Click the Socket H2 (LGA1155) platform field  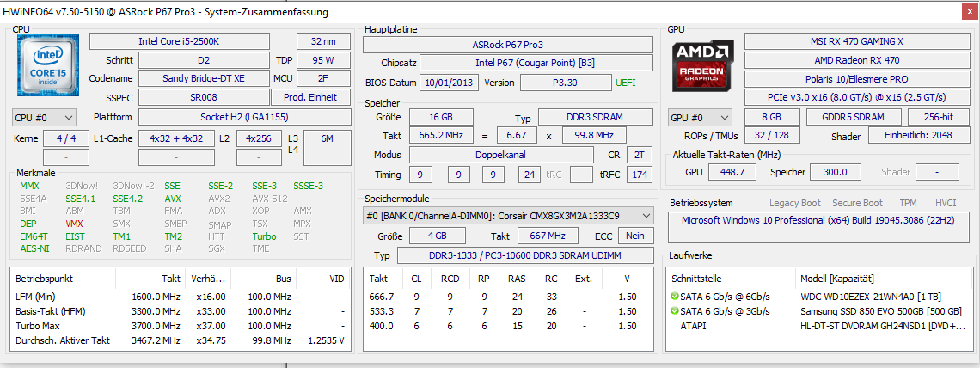pos(245,118)
